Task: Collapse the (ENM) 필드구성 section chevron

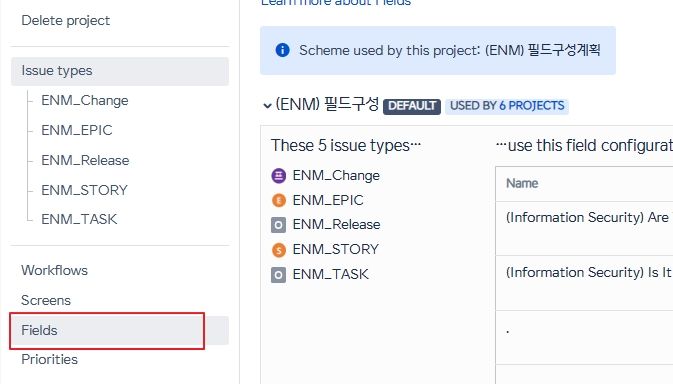Action: [x=267, y=106]
